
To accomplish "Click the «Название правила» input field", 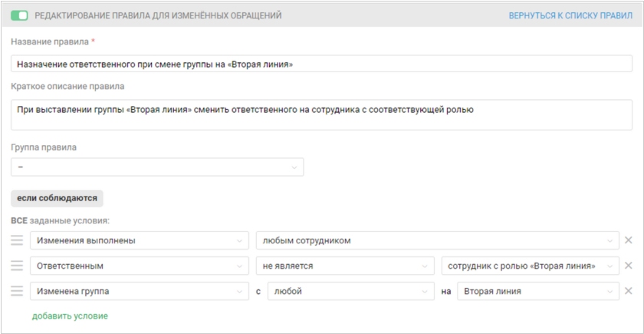I will click(x=322, y=64).
